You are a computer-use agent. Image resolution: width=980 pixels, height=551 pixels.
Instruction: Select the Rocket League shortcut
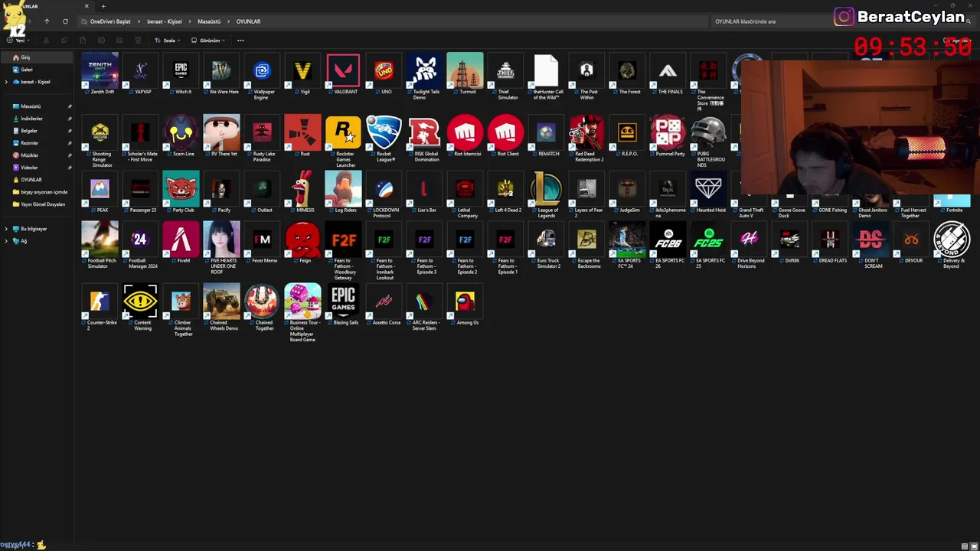click(x=384, y=139)
